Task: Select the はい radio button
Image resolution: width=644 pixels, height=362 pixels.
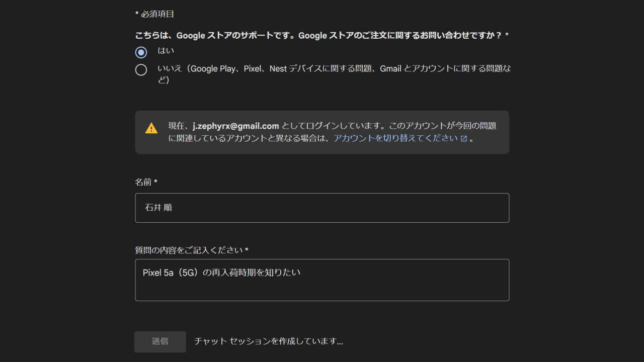Action: 141,52
